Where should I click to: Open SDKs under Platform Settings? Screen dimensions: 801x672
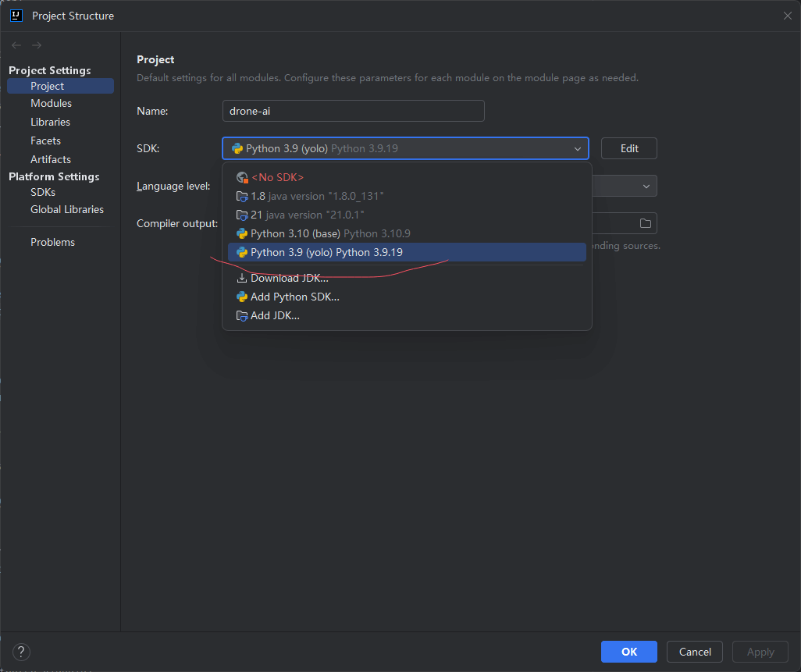(43, 192)
